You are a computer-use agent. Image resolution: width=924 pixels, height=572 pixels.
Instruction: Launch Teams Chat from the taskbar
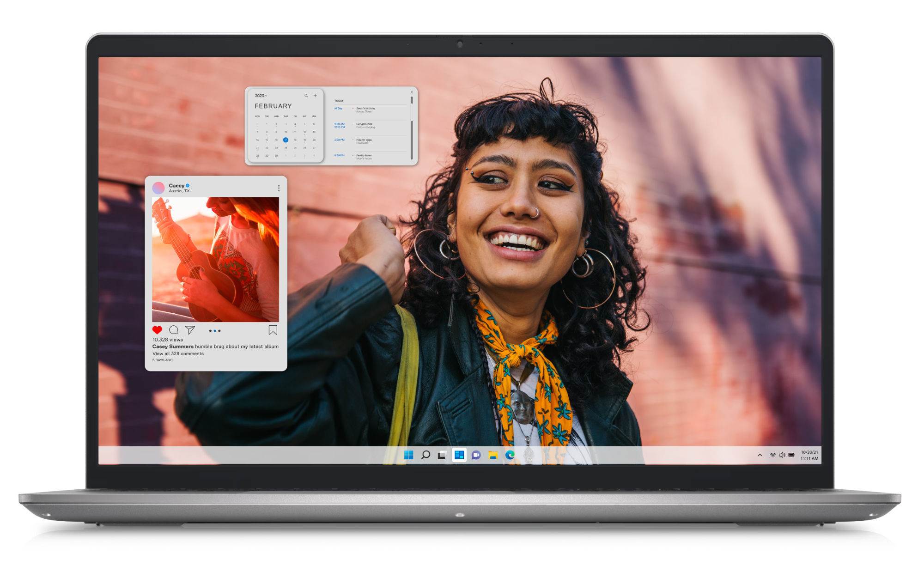point(476,455)
